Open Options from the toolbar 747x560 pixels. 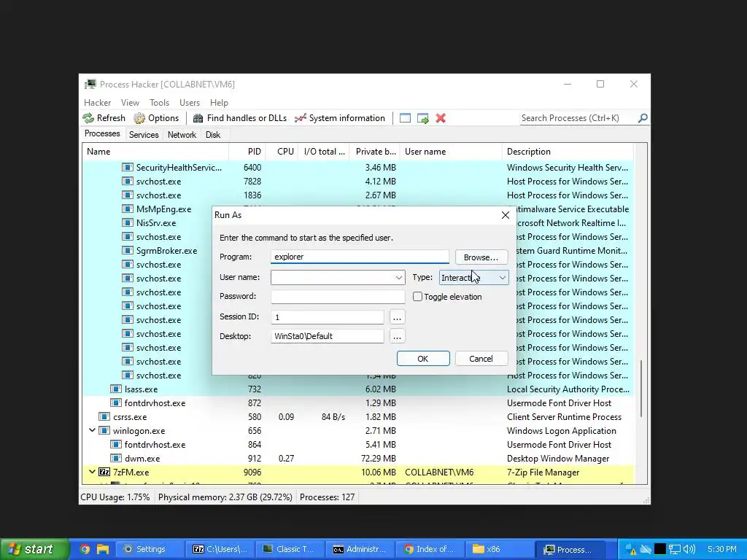pyautogui.click(x=156, y=118)
